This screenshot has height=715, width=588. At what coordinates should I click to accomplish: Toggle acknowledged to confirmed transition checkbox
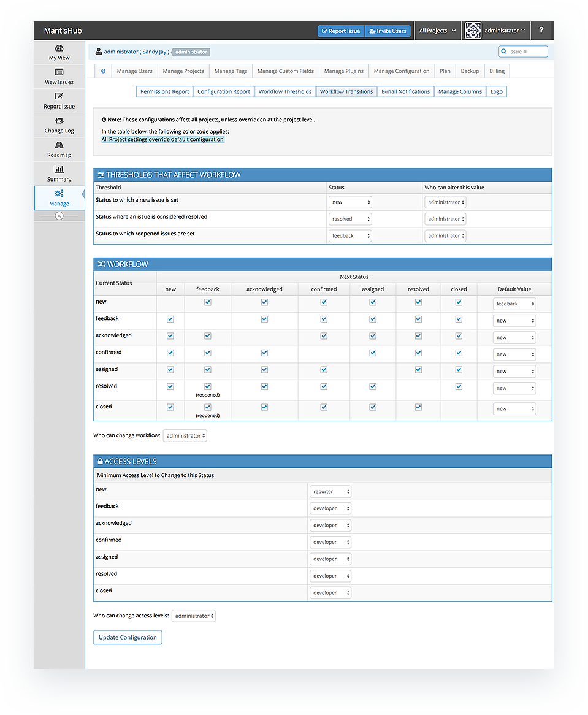[324, 336]
